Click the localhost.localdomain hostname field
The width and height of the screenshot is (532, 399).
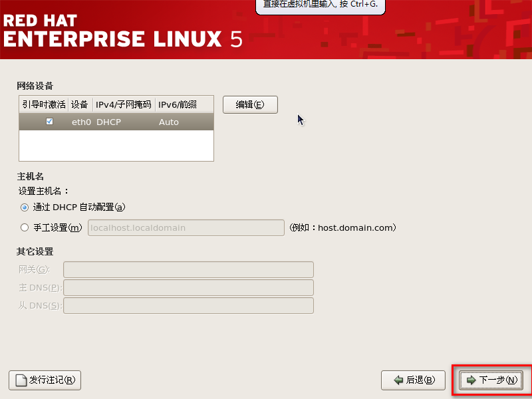pyautogui.click(x=186, y=227)
